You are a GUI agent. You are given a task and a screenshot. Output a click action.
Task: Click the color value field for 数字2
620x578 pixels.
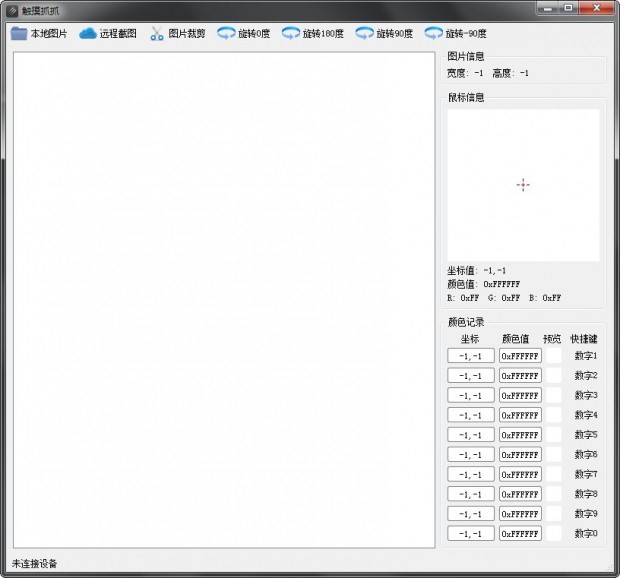click(520, 376)
